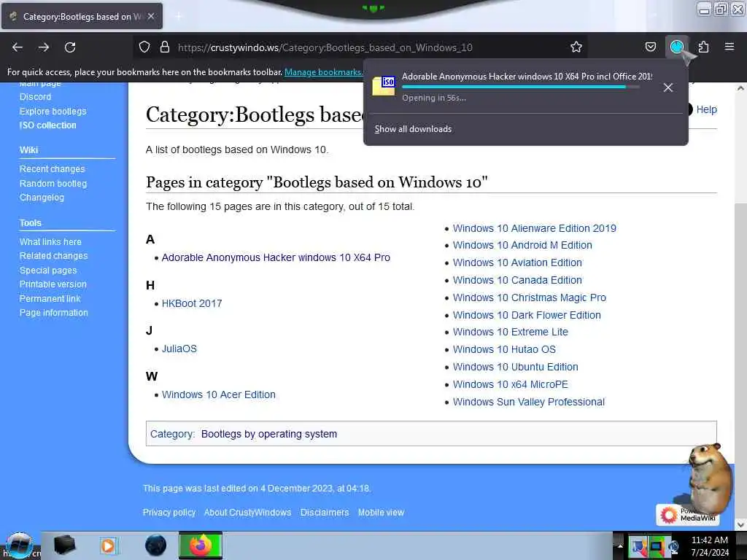Viewport: 747px width, 560px height.
Task: Open Adorable Anonymous Hacker windows 10 page
Action: (x=276, y=257)
